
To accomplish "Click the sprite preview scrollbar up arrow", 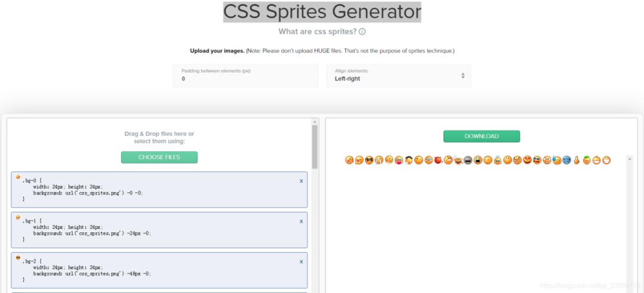I will click(x=629, y=158).
